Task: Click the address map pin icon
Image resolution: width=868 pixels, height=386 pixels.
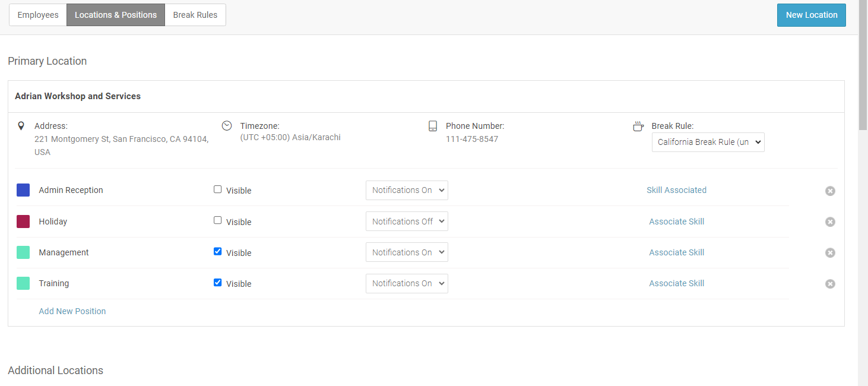Action: [x=21, y=126]
